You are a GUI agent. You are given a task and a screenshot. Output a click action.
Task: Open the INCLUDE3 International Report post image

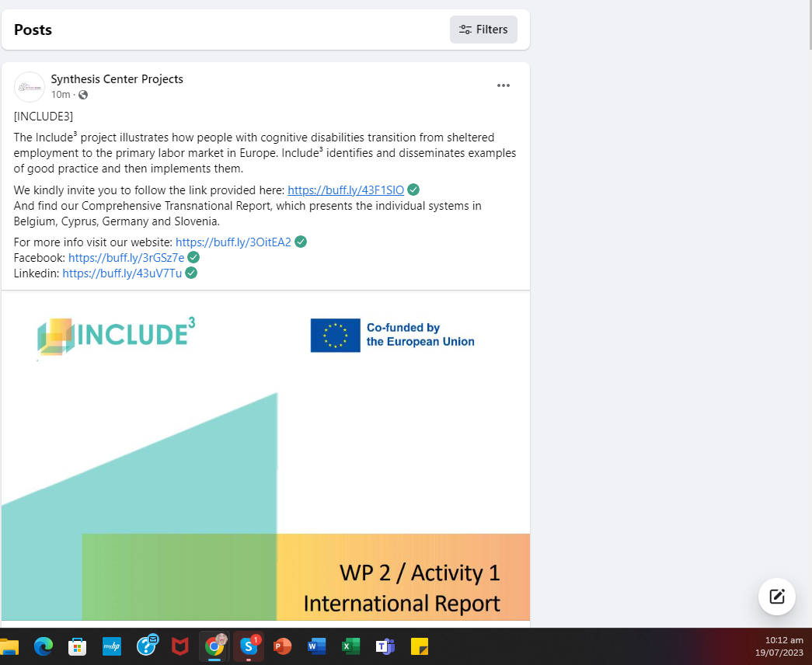click(266, 456)
